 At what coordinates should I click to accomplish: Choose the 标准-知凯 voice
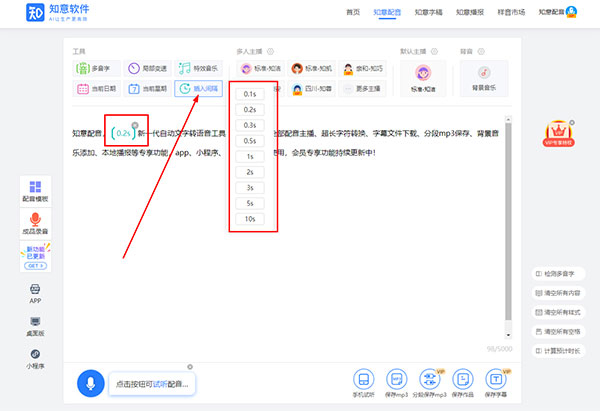(x=311, y=68)
